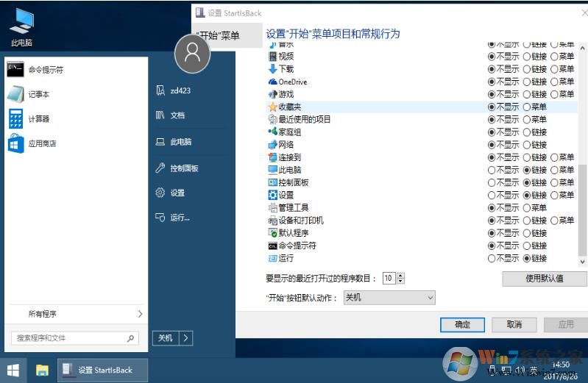Open the start button default action dropdown
Viewport: 588px width, 383px height.
click(389, 298)
